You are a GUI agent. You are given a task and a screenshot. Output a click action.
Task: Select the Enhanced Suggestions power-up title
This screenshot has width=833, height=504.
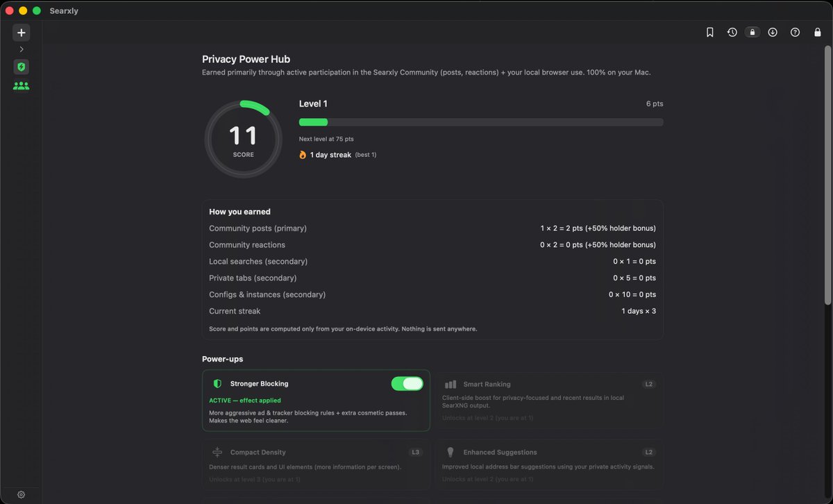pos(500,452)
